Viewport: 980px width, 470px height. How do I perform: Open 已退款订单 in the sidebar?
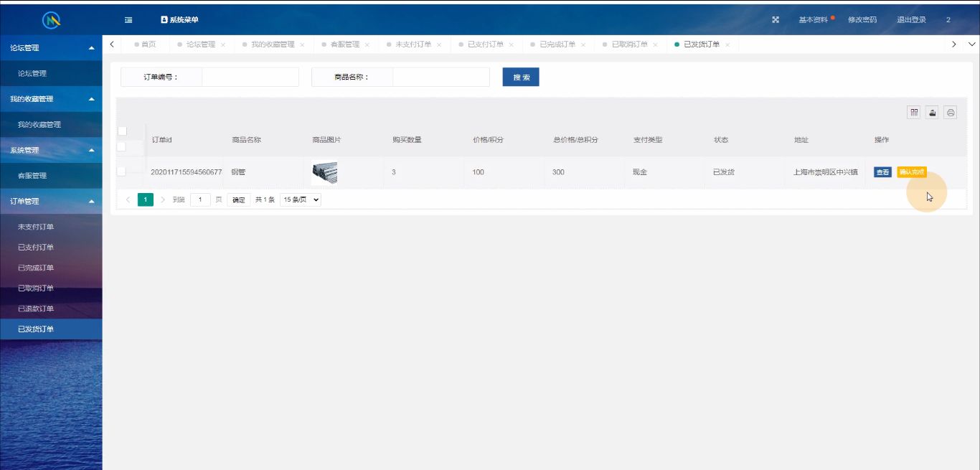(x=51, y=309)
